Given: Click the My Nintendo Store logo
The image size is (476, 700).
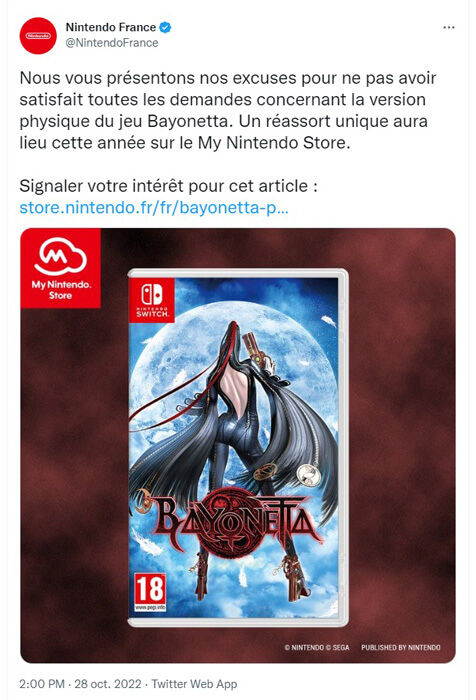Looking at the screenshot, I should tap(60, 268).
